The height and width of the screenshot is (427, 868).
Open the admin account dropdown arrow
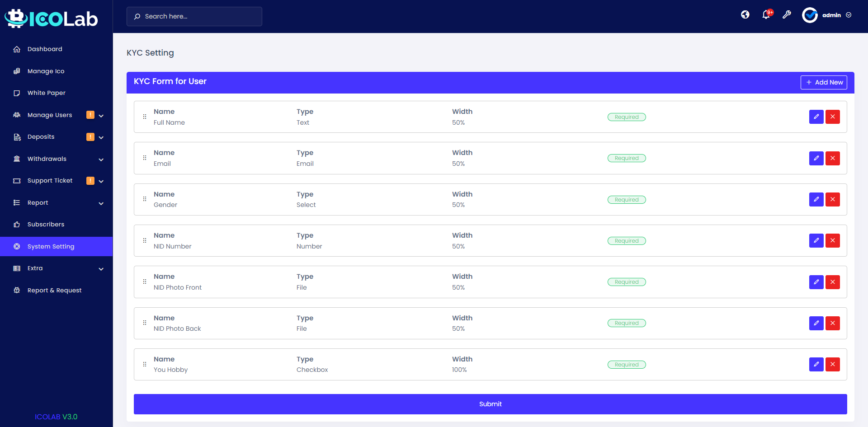849,15
